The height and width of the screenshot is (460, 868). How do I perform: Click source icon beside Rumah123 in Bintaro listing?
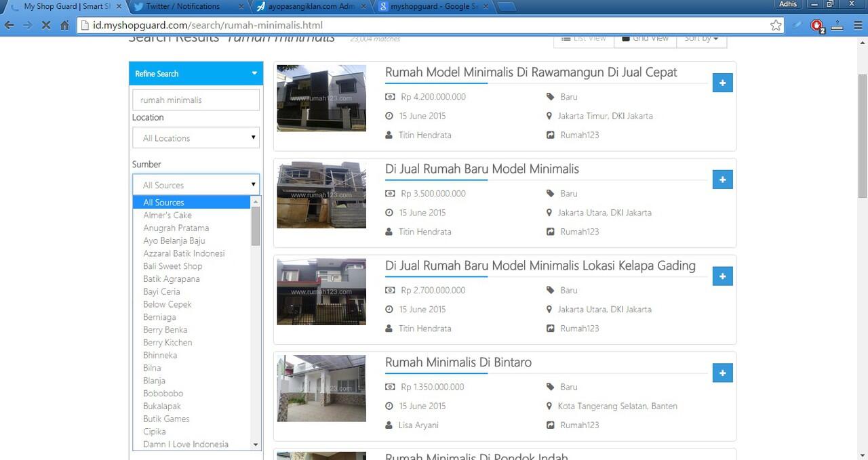(551, 425)
